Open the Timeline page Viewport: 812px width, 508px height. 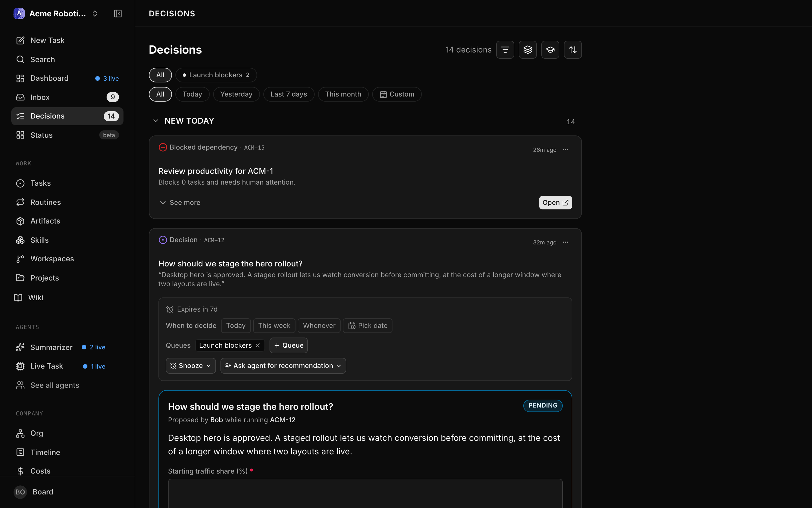click(67, 452)
